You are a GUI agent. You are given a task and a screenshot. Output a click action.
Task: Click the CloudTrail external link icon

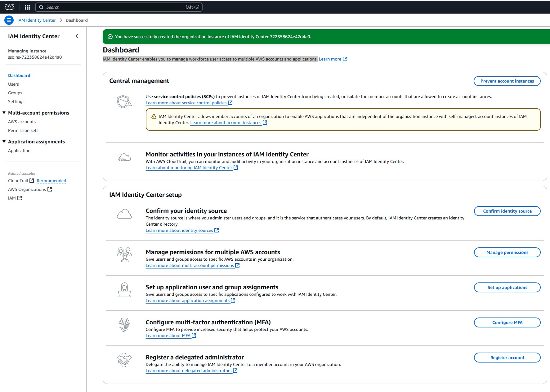(32, 181)
